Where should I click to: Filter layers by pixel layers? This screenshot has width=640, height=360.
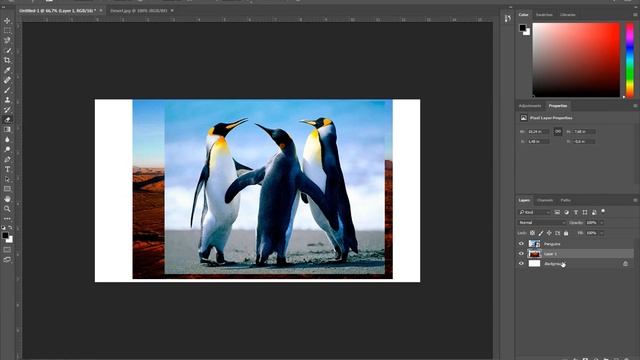557,212
